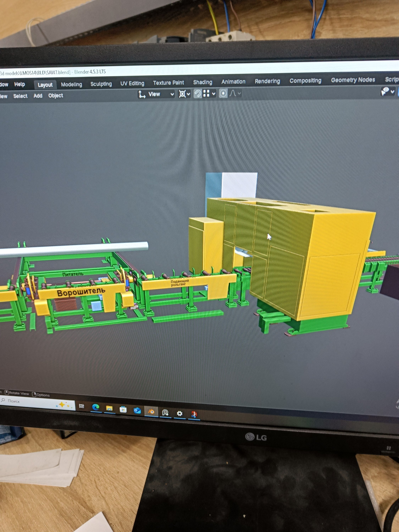Viewport: 399px width, 532px height.
Task: Open proportional falloff curve dropdown
Action: (x=235, y=93)
